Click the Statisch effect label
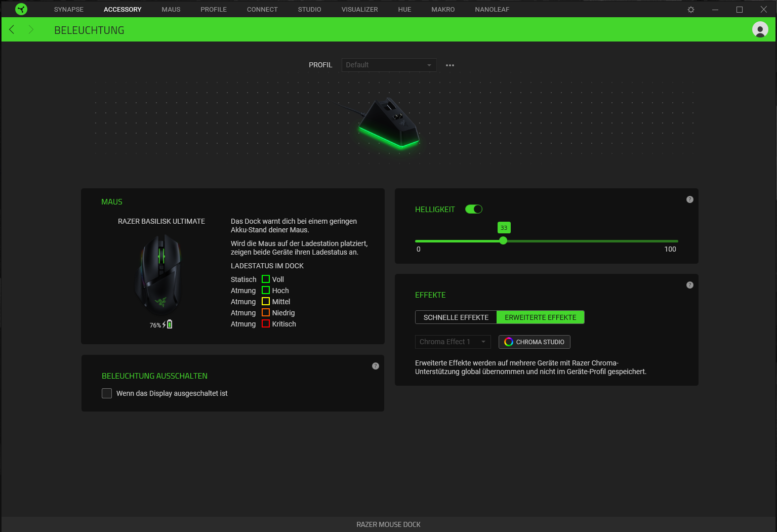This screenshot has width=777, height=532. coord(243,279)
